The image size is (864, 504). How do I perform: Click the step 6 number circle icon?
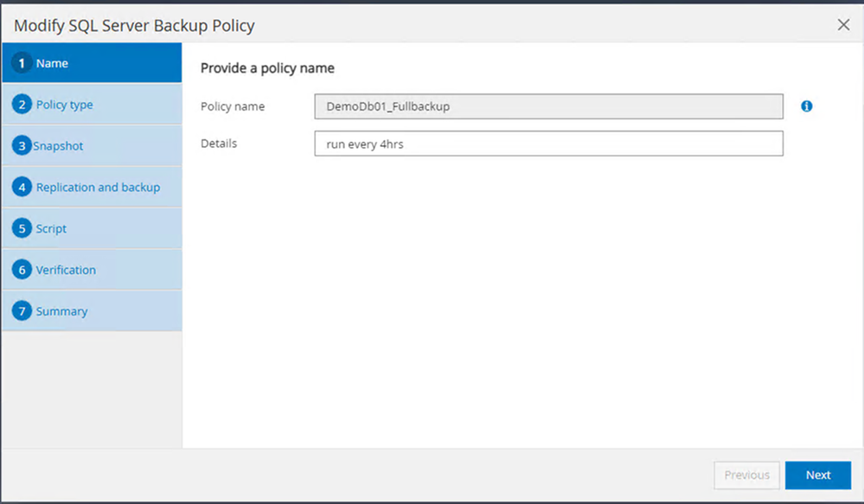(22, 270)
